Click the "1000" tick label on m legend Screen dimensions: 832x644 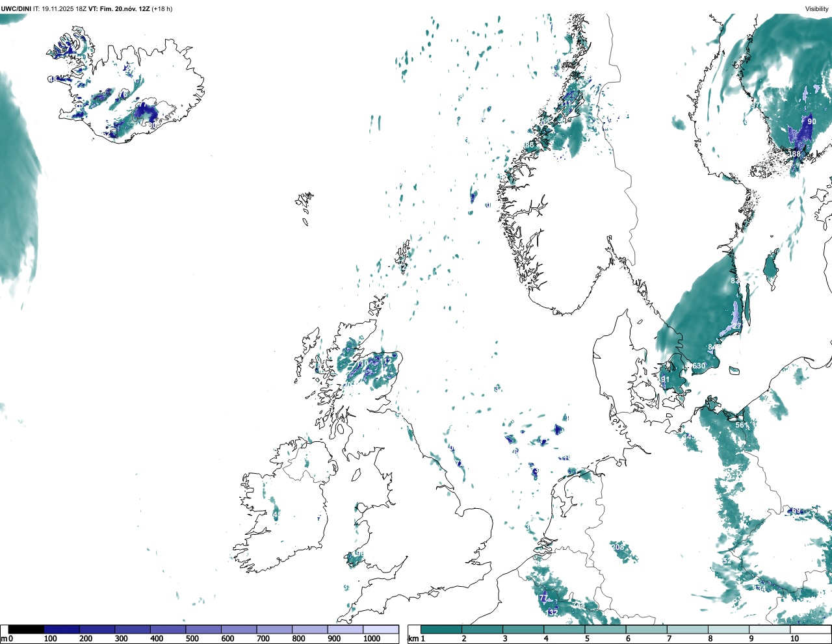[x=372, y=639]
